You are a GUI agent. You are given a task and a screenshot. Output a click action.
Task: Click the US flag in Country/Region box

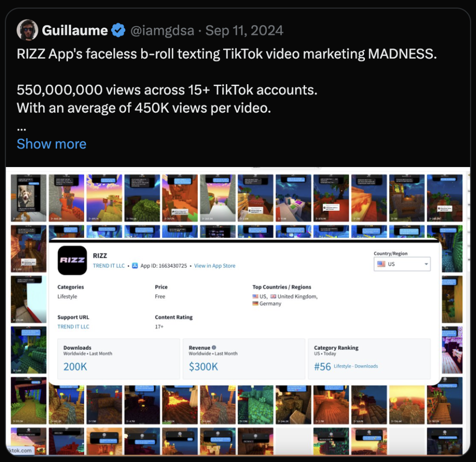381,264
